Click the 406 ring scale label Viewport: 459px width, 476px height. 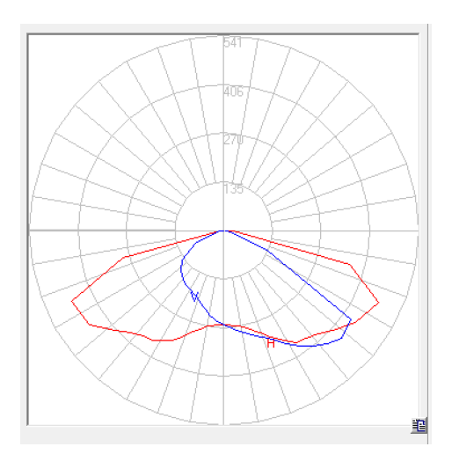[x=233, y=92]
